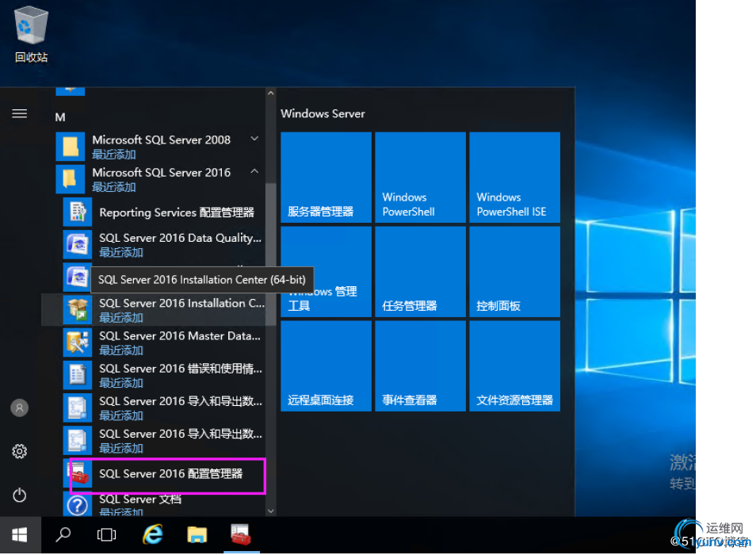Click the SQL Server 2016 Data Quality icon

tap(78, 245)
